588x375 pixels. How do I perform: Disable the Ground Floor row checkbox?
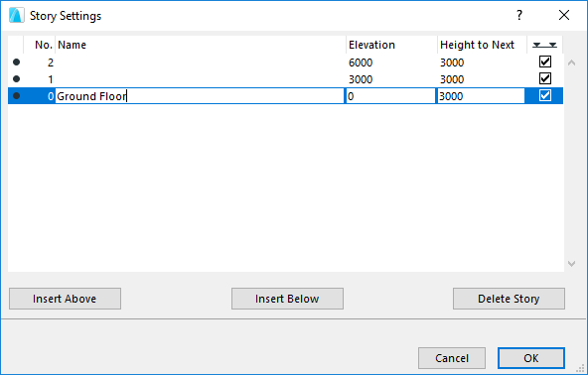coord(545,95)
